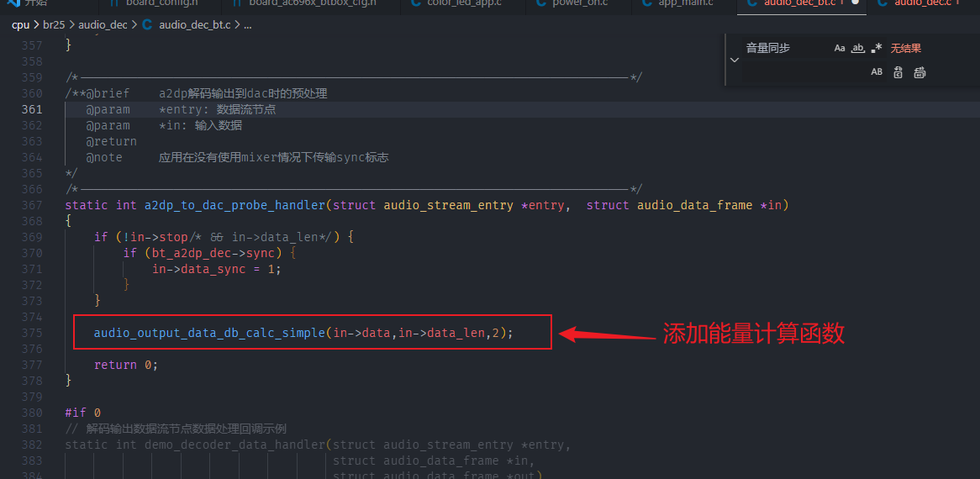Click the '*entry: 数据流节点' param comment
Screen dimensions: 980x479
point(218,109)
